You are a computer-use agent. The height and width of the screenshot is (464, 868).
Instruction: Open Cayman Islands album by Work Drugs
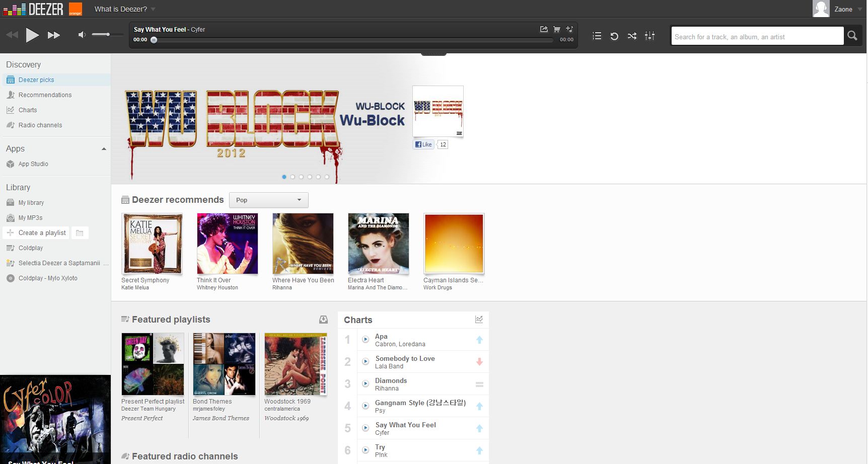point(454,244)
